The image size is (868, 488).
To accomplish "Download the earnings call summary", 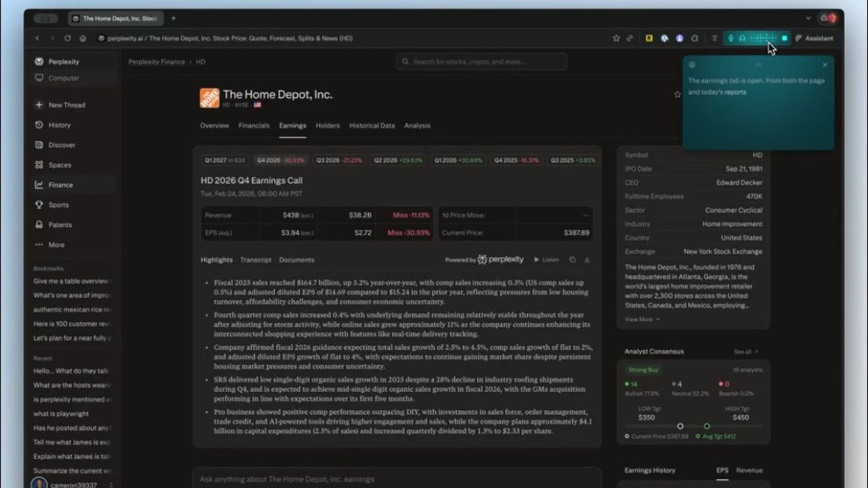I will coord(587,260).
